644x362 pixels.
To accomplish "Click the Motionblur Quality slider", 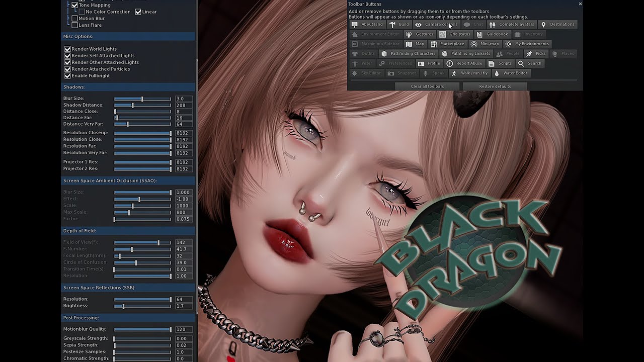I will pos(142,330).
